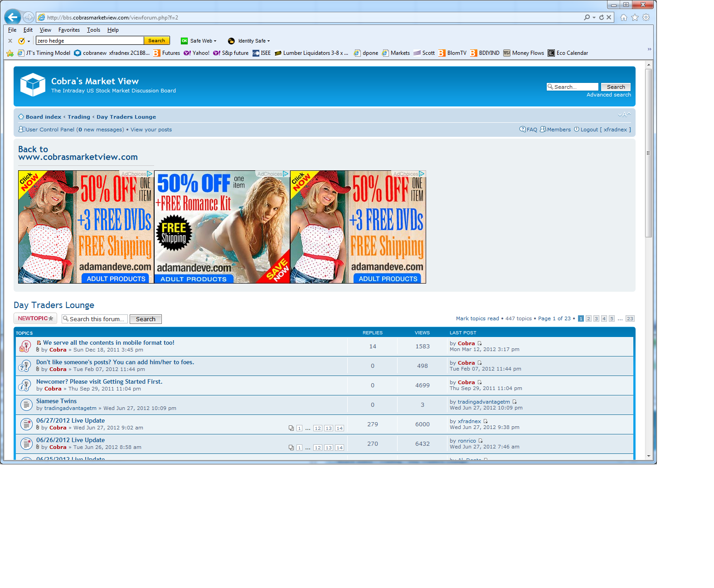
Task: Stop loading with the address bar X icon
Action: [609, 17]
